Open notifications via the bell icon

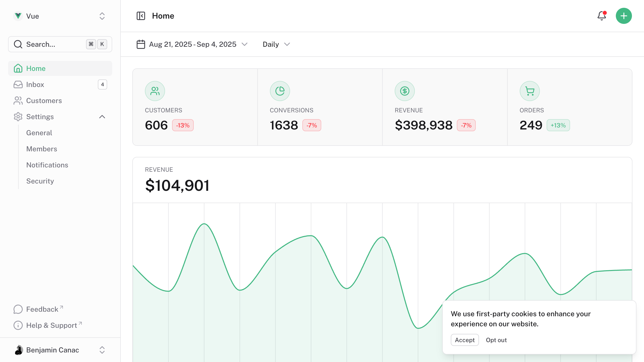[x=602, y=16]
